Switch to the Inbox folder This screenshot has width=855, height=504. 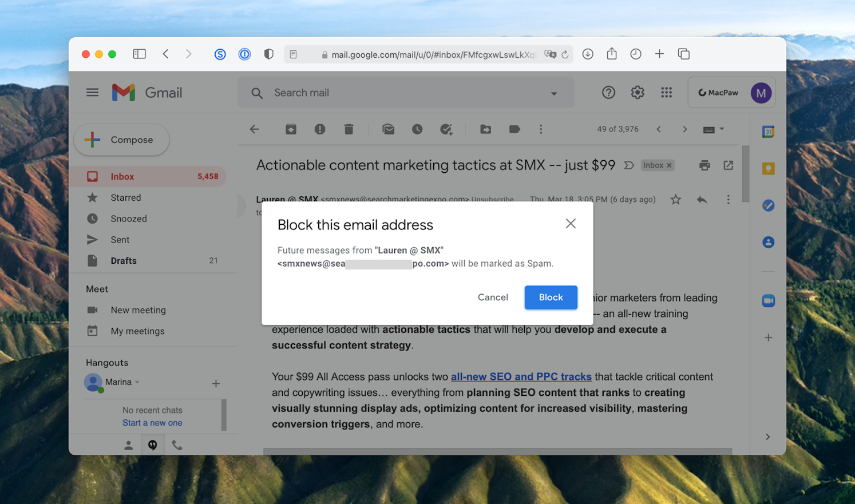click(x=122, y=176)
